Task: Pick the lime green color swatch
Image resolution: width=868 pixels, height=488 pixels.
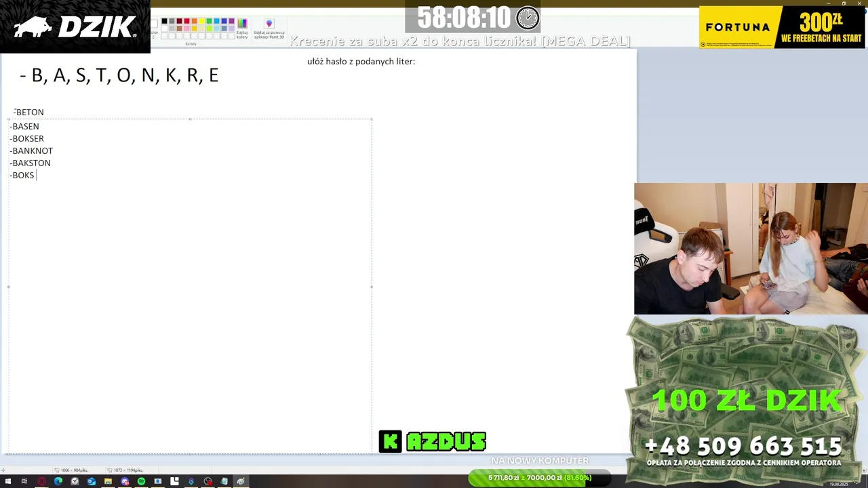Action: coord(210,28)
